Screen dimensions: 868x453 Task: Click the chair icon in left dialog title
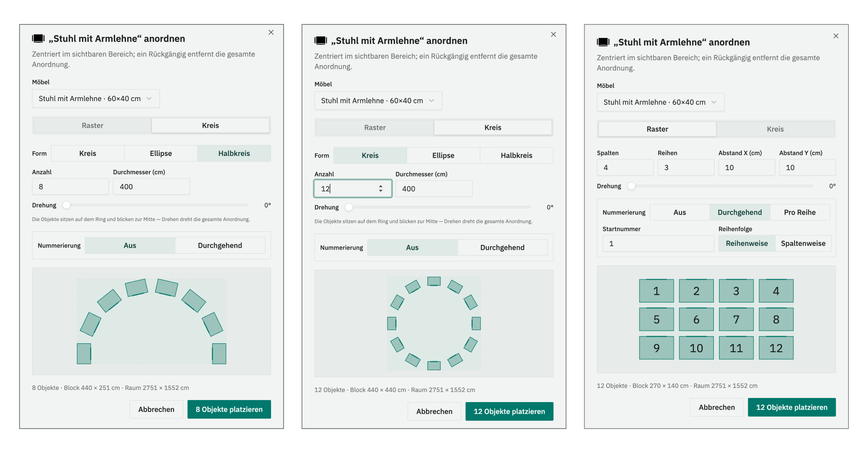click(38, 38)
